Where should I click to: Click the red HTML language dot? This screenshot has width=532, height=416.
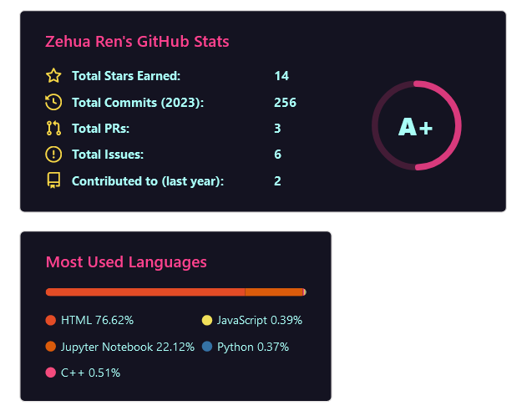(x=51, y=320)
